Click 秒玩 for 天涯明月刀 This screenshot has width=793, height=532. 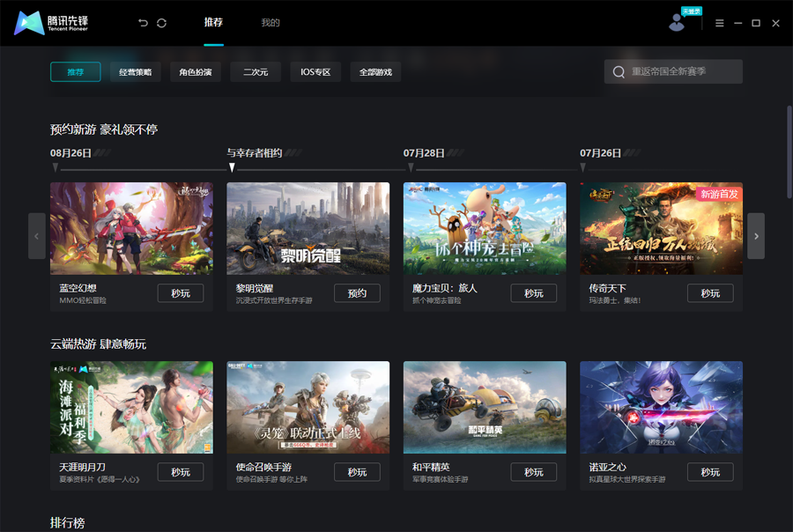(181, 472)
